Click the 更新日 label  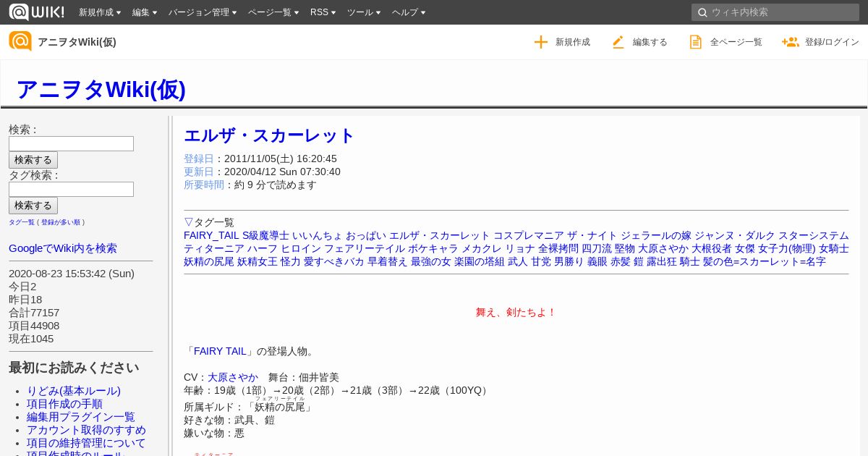click(199, 172)
